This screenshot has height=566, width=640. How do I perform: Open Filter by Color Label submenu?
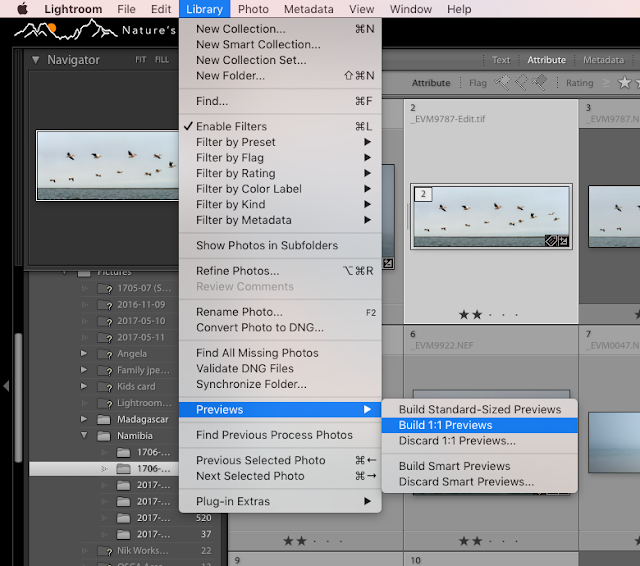(x=280, y=189)
